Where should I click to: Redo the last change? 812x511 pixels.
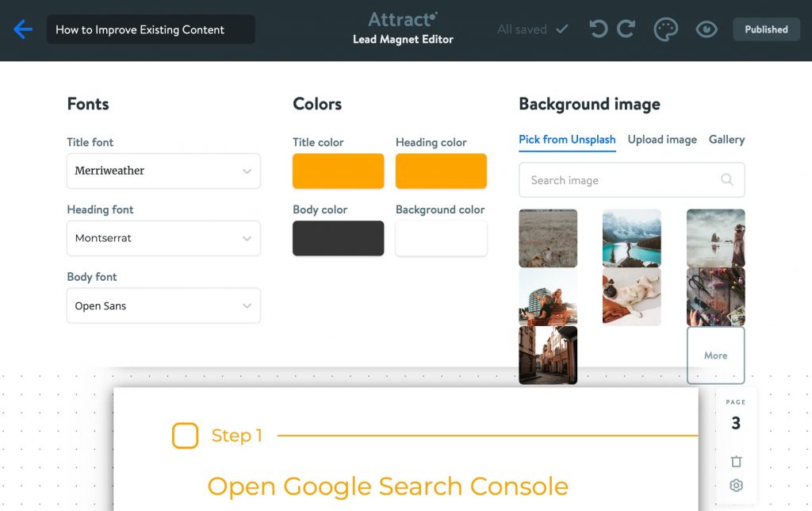point(626,29)
